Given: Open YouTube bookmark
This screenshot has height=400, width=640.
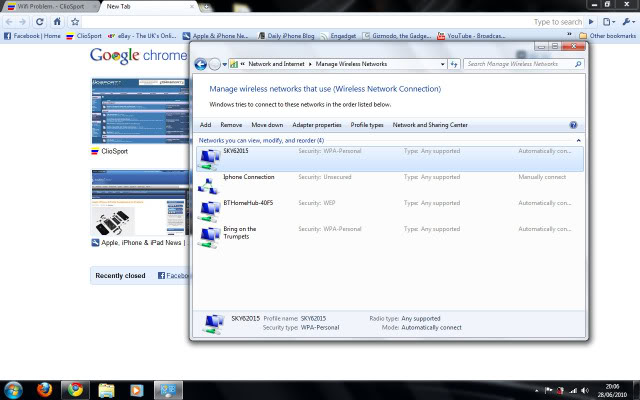Looking at the screenshot, I should pos(471,36).
